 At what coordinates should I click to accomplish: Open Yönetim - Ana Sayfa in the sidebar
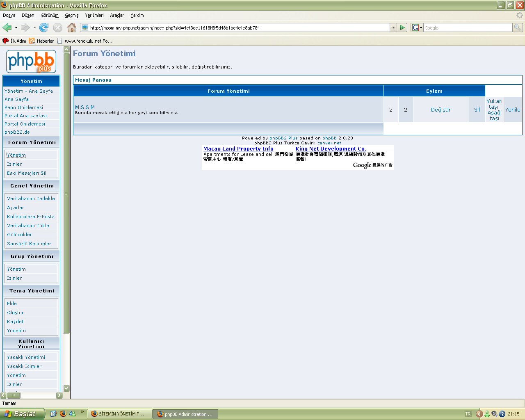tap(29, 91)
